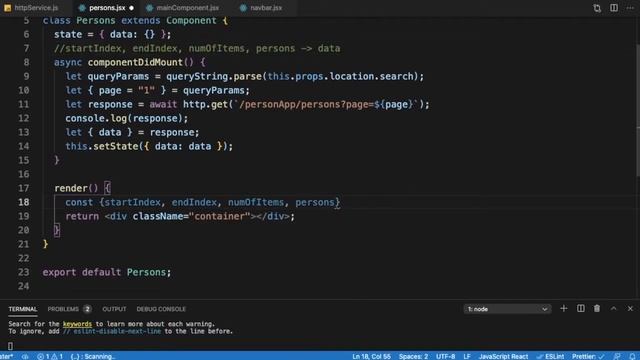Click line number 18 in gutter
The height and width of the screenshot is (360, 640).
click(24, 202)
